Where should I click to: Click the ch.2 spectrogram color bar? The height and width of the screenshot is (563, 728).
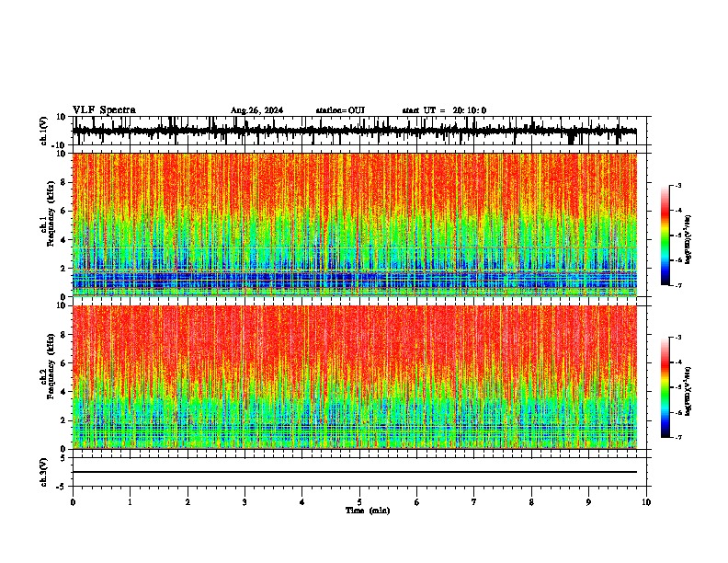pyautogui.click(x=665, y=387)
